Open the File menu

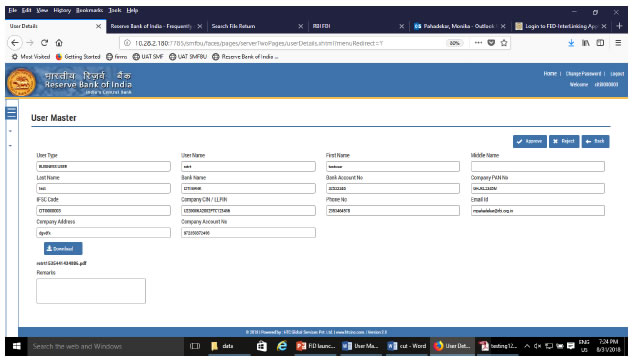click(x=13, y=10)
